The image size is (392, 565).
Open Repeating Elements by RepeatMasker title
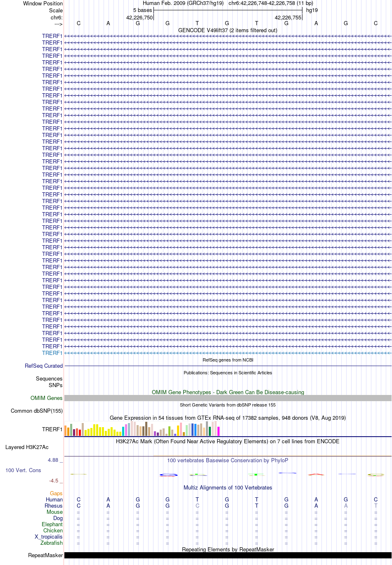click(228, 549)
